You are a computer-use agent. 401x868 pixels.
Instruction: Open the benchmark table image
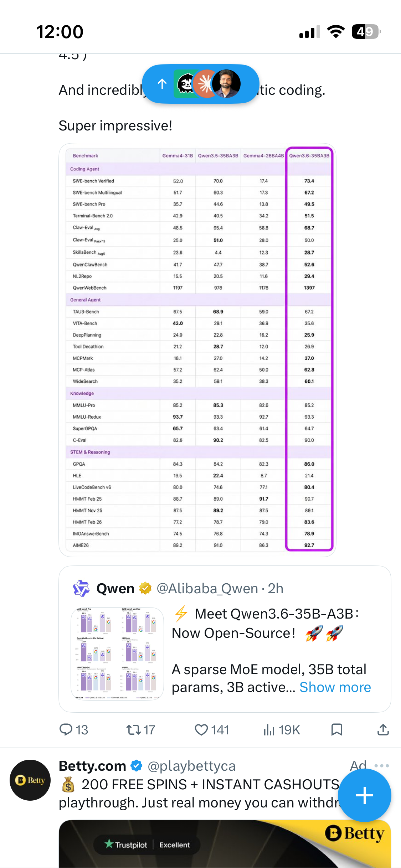point(197,350)
